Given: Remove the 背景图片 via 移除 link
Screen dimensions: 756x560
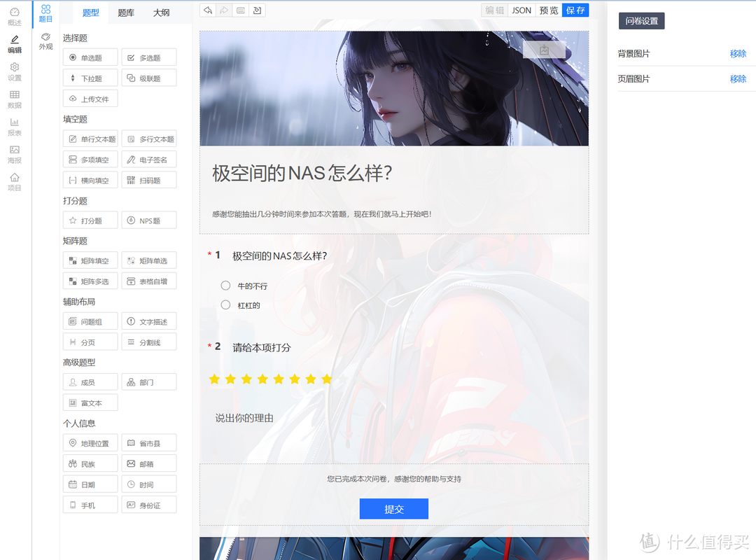Looking at the screenshot, I should [x=738, y=54].
